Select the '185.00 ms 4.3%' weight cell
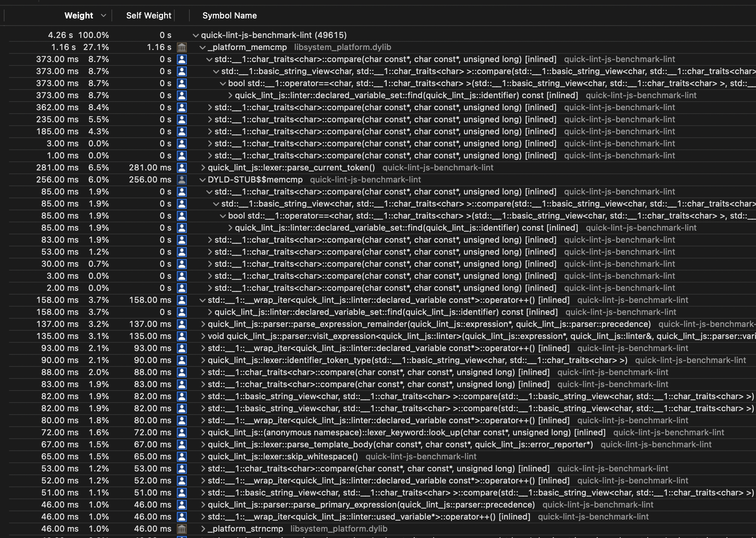The height and width of the screenshot is (538, 756). (x=72, y=131)
